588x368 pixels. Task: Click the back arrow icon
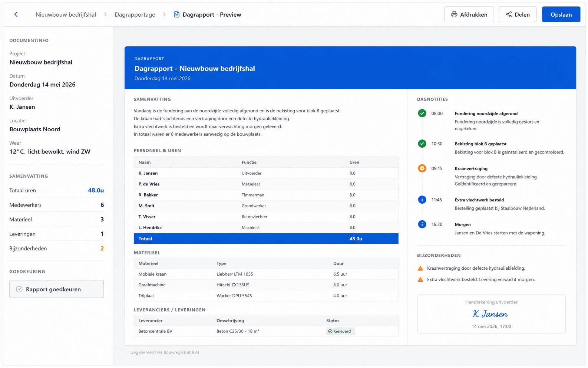(x=16, y=14)
